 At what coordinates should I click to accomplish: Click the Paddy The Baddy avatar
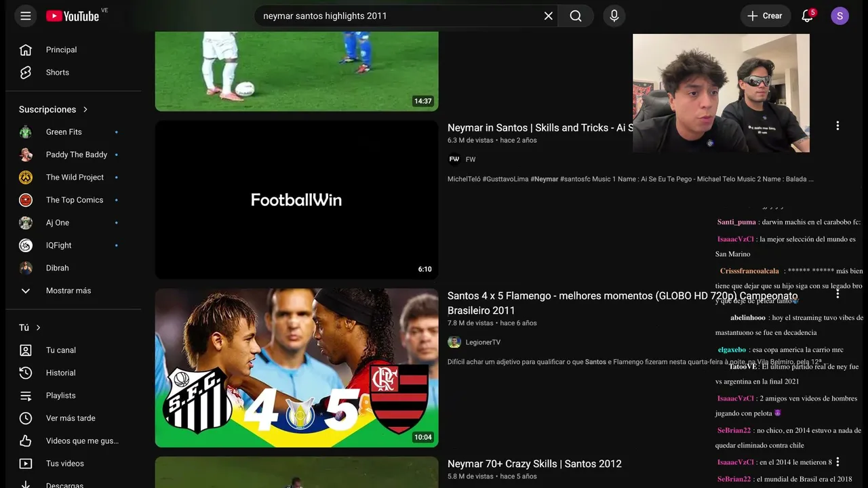(26, 155)
